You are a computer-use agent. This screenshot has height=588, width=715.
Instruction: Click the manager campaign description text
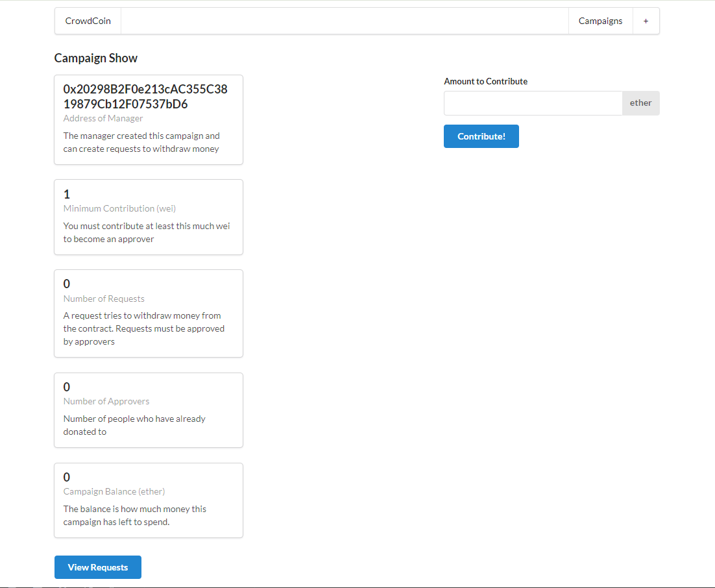[x=141, y=142]
